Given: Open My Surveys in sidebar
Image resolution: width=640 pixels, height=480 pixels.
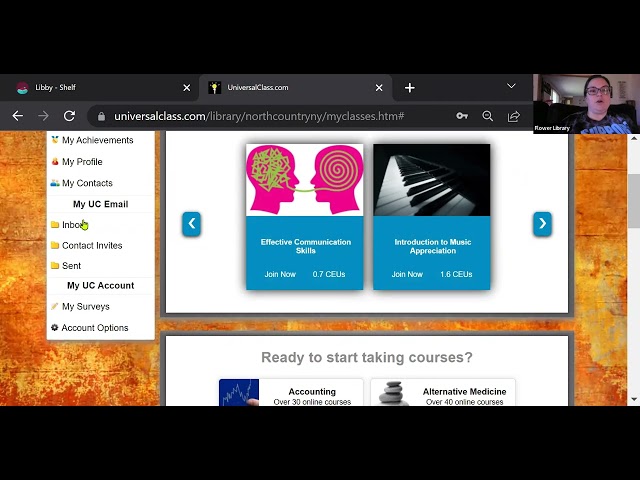Looking at the screenshot, I should click(86, 306).
